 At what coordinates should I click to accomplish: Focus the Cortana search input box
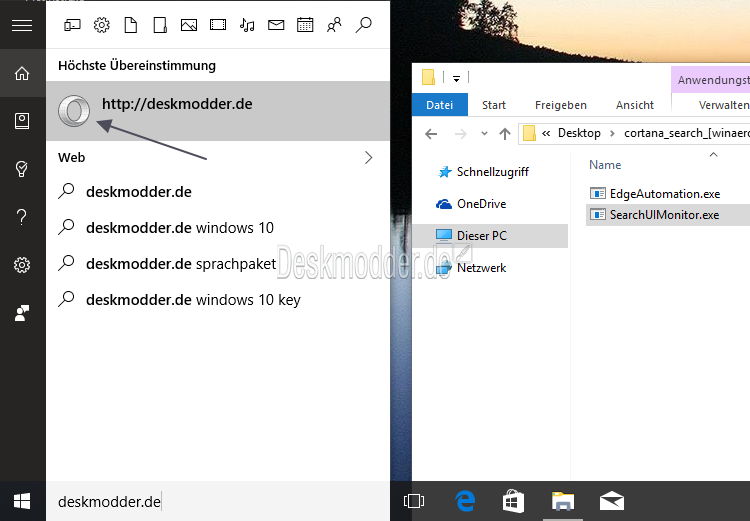(218, 501)
